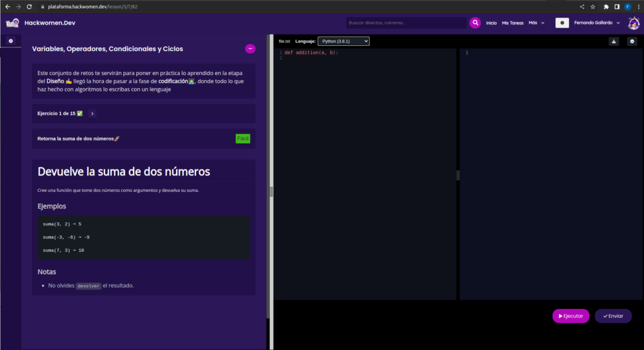Open the Lenguaje Python (3.8.1) dropdown
Viewport: 644px width, 350px height.
343,42
